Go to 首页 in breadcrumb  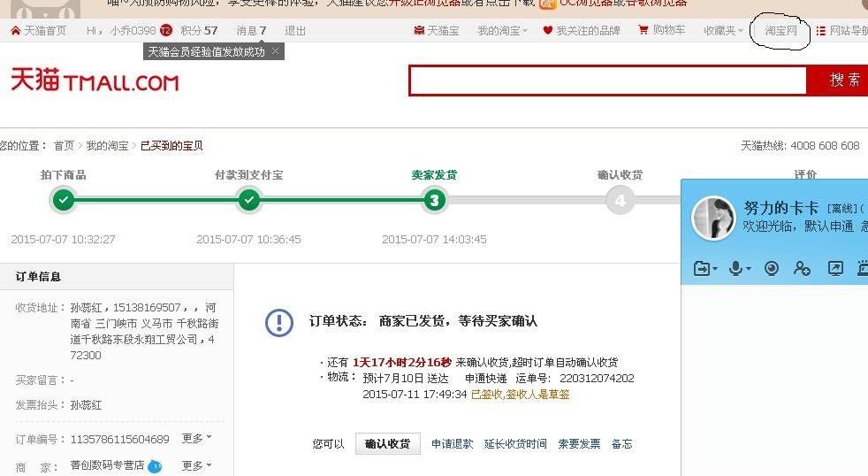[64, 146]
